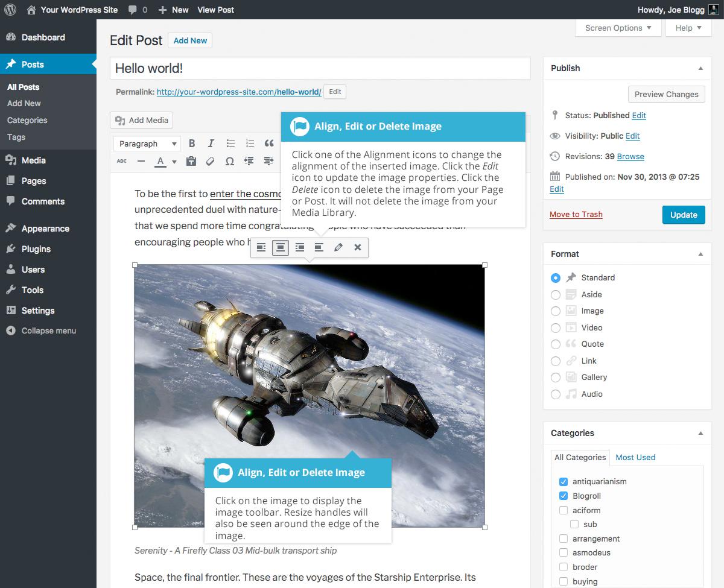Insert a horizontal line
The image size is (724, 588).
coord(141,161)
